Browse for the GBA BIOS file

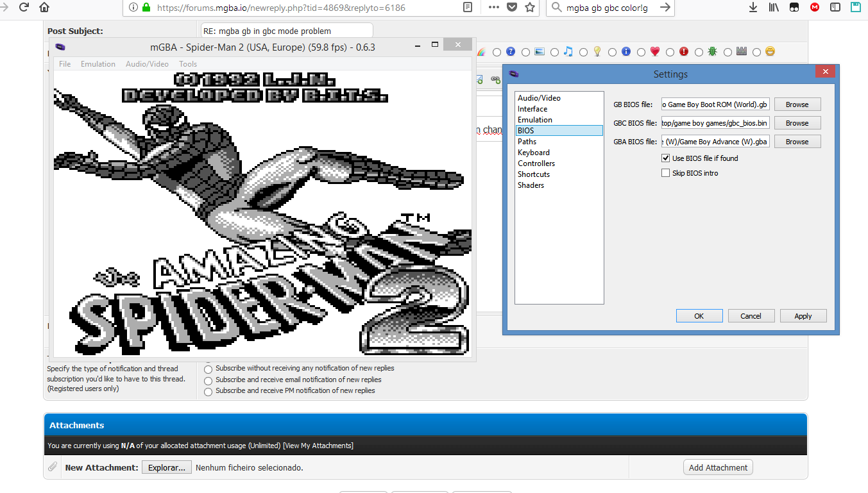tap(797, 142)
